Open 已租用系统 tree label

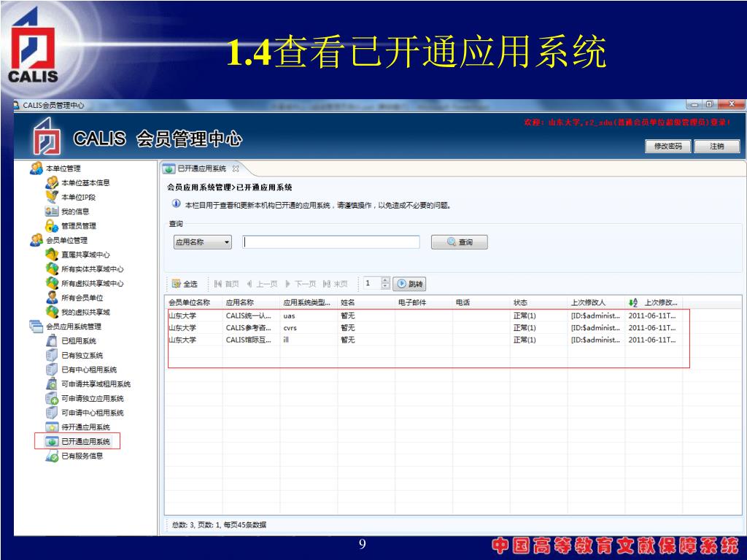click(x=79, y=341)
